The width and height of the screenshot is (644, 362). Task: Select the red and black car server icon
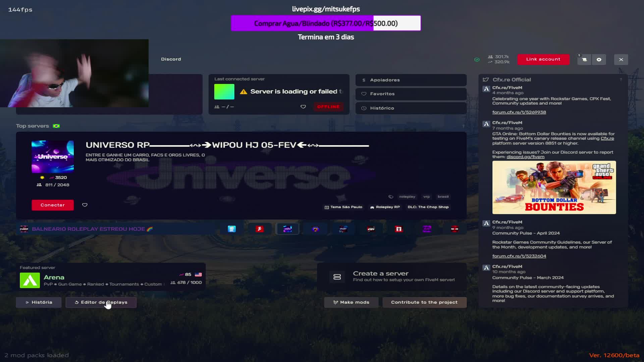(371, 229)
